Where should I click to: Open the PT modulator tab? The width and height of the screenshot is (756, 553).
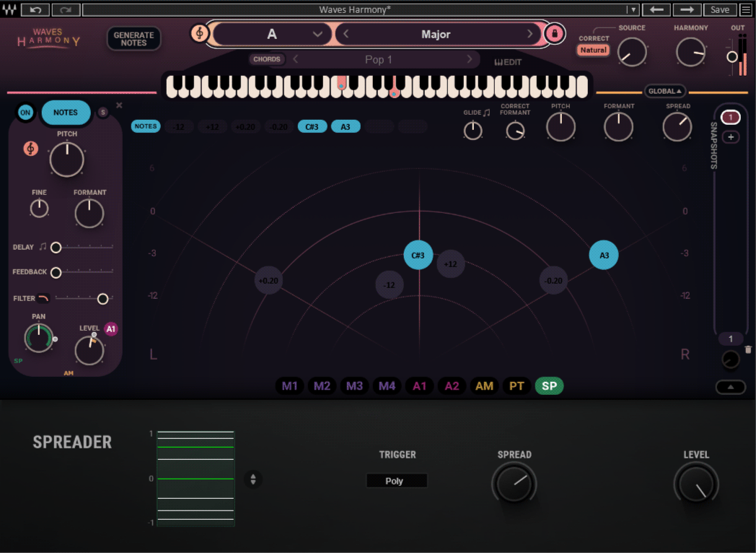517,386
